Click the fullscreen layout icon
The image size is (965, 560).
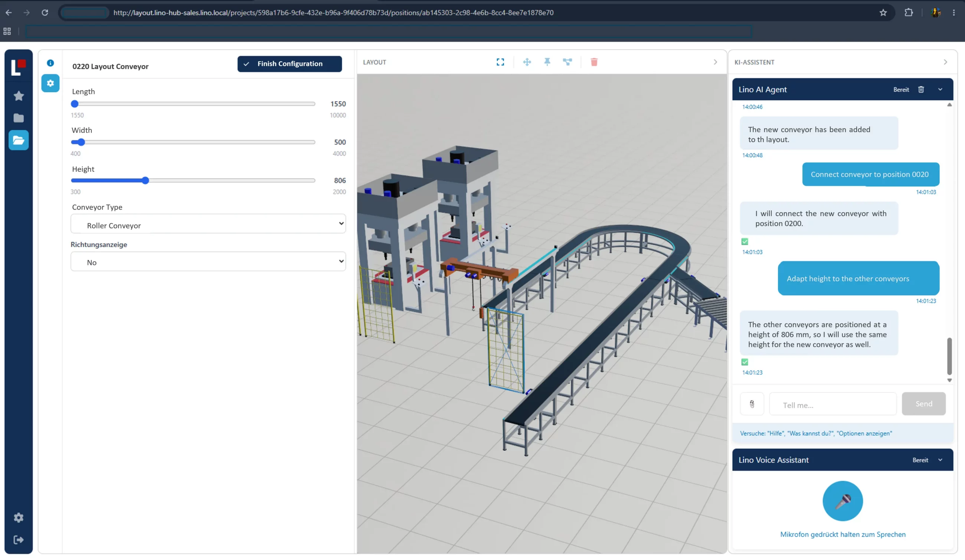(x=500, y=62)
